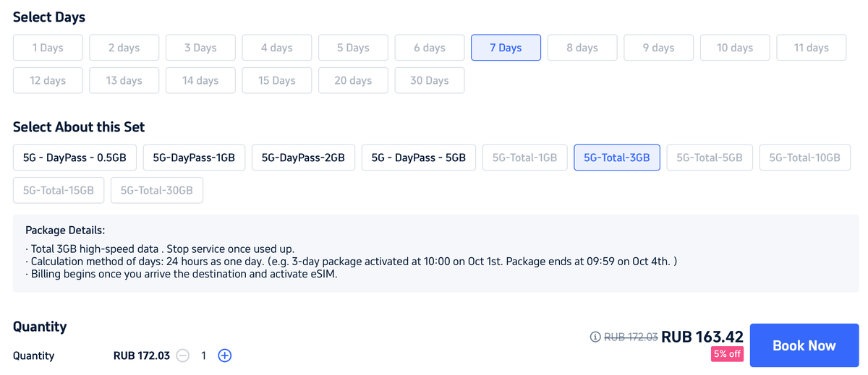Select the 5G-Total-3GB package
The width and height of the screenshot is (868, 375).
click(616, 158)
